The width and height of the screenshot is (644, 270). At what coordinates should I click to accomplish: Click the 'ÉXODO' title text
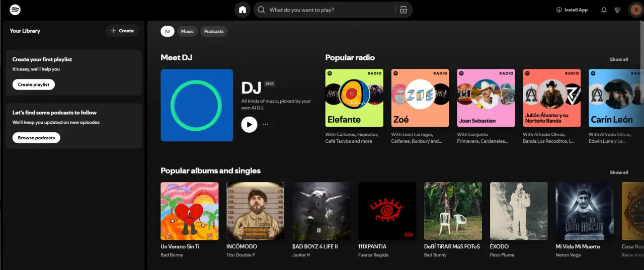500,246
